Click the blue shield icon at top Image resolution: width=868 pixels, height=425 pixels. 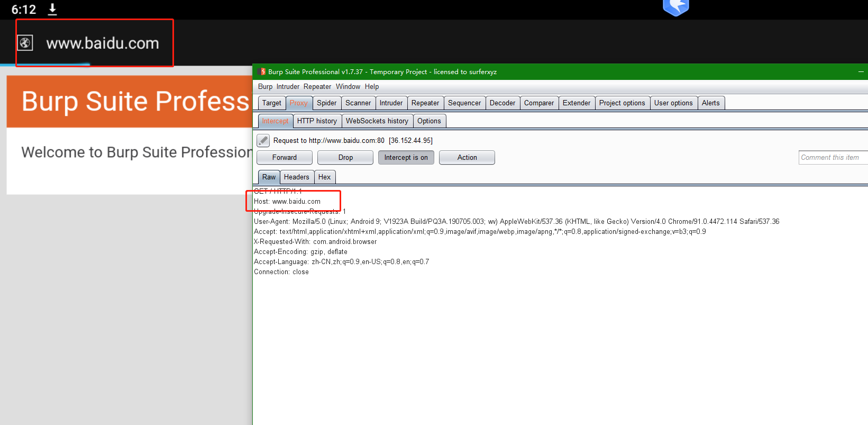pos(676,7)
